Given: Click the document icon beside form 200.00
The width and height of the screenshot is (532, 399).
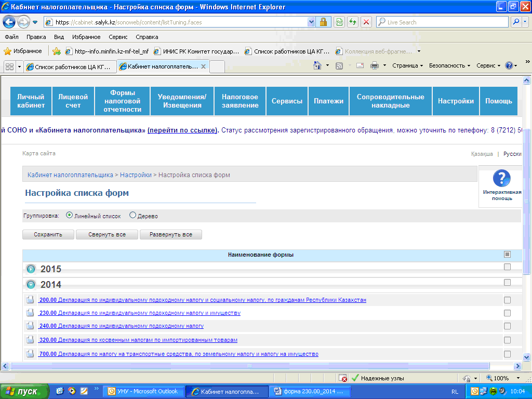Looking at the screenshot, I should (x=30, y=300).
